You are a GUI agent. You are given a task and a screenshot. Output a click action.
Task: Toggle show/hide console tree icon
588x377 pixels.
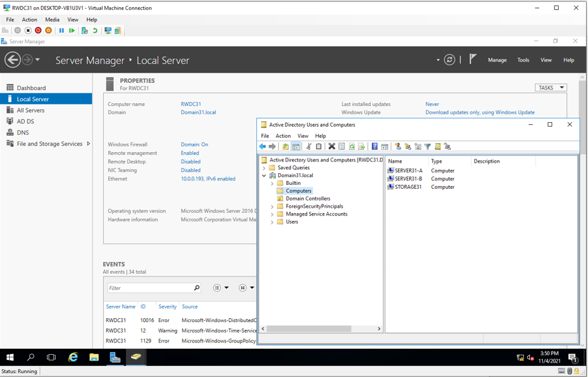point(295,146)
